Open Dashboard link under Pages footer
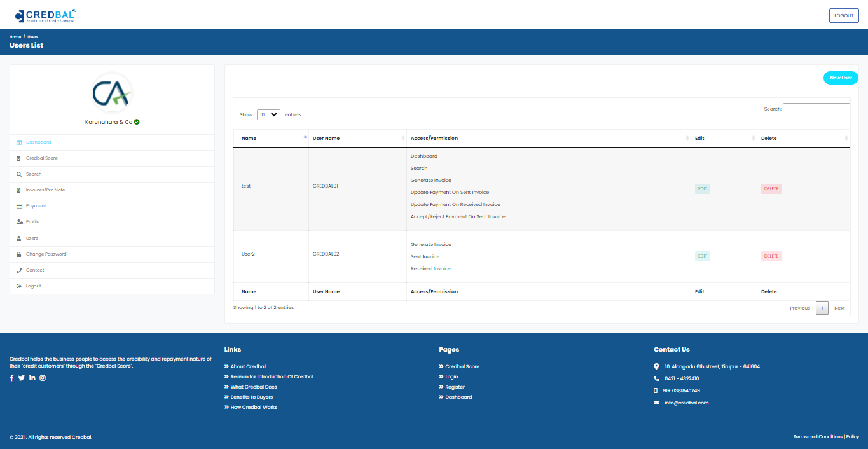868x449 pixels. coord(458,397)
